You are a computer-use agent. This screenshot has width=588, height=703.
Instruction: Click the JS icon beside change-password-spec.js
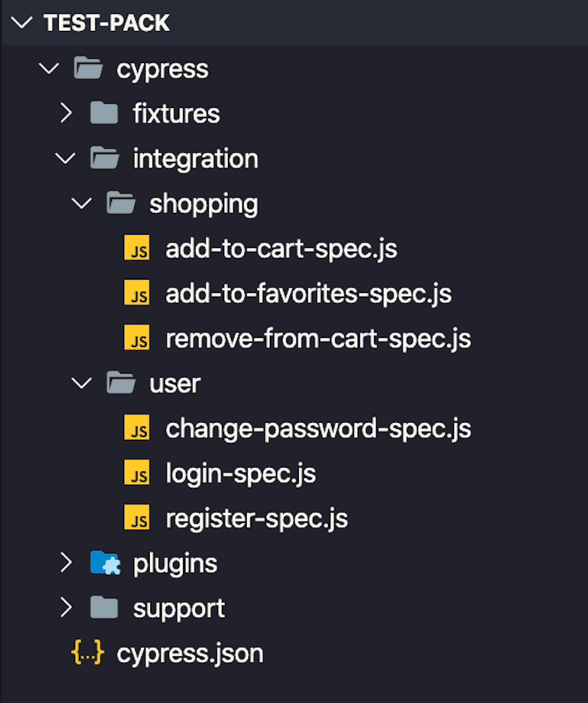(x=137, y=428)
